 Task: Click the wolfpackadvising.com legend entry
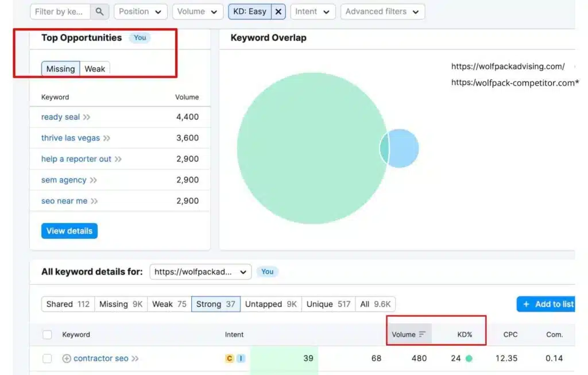508,67
